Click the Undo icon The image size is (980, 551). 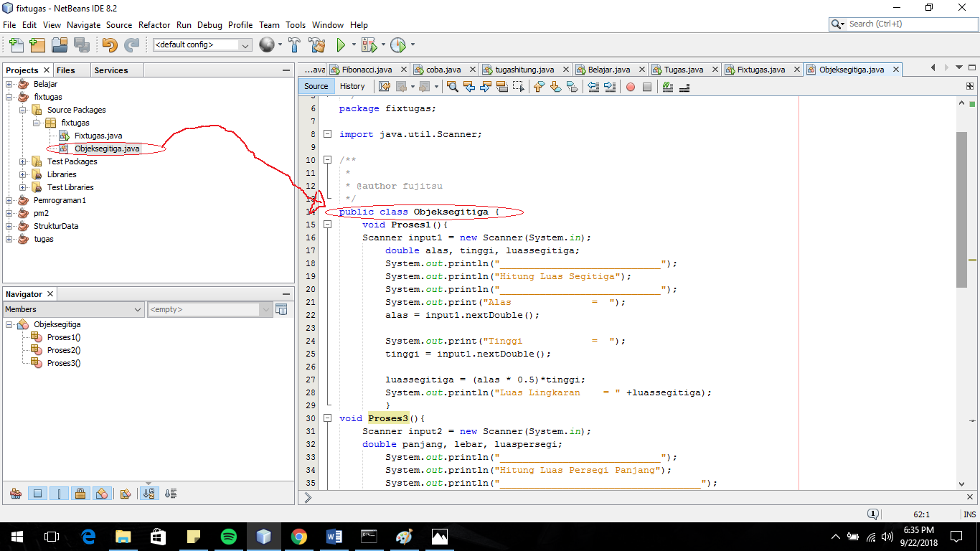point(109,44)
